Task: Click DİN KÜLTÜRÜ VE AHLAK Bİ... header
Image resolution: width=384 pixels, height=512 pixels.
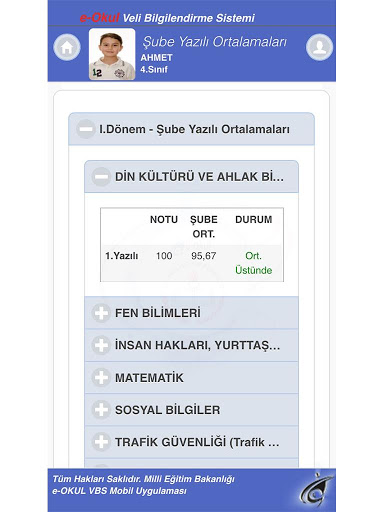Action: [x=191, y=177]
